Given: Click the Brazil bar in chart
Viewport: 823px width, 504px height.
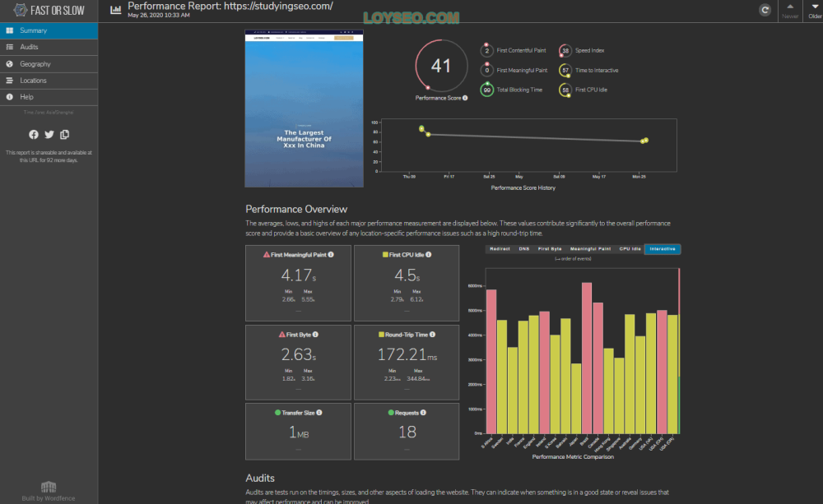Looking at the screenshot, I should click(587, 358).
